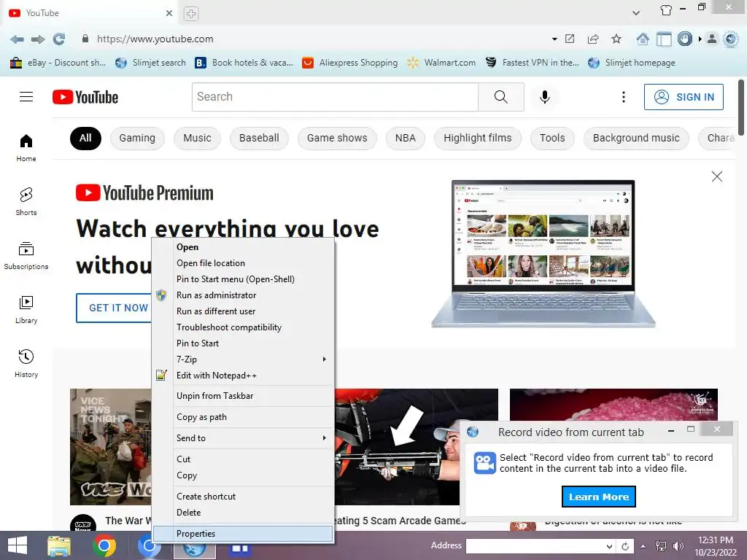Open the YouTube hamburger guide menu

(x=26, y=97)
